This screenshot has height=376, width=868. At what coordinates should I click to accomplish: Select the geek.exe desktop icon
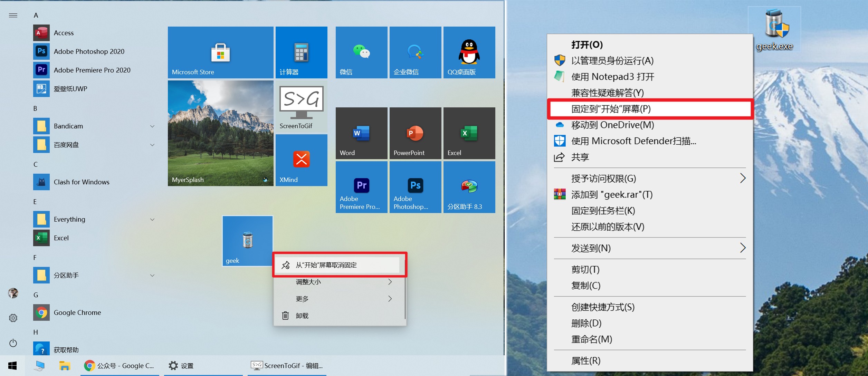click(774, 29)
